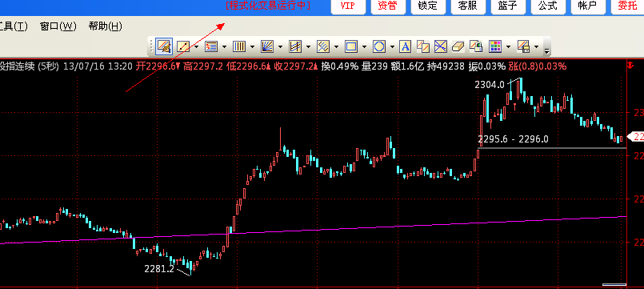Click the red icon at chart's top-right corner

tap(630, 65)
